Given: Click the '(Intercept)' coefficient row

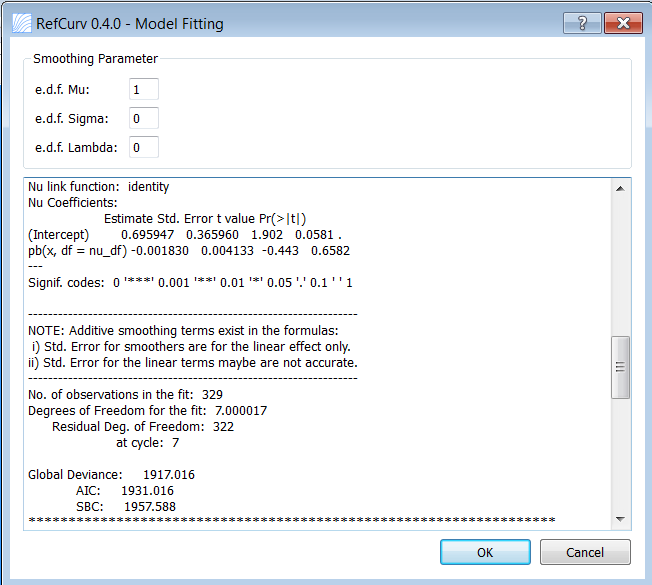Looking at the screenshot, I should 185,235.
